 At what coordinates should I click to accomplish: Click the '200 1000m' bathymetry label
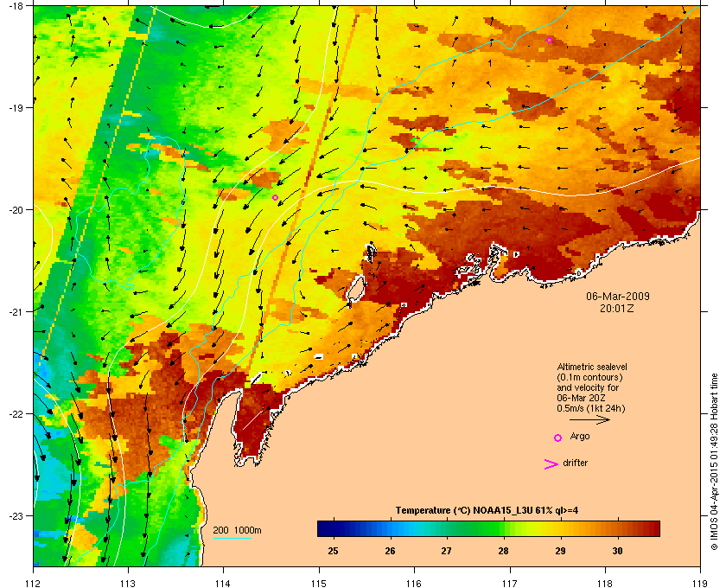pyautogui.click(x=237, y=530)
